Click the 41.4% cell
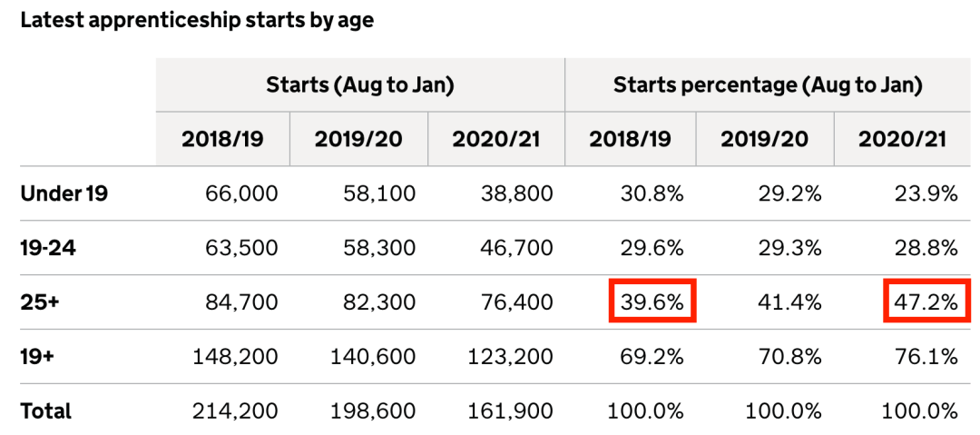The height and width of the screenshot is (435, 980). tap(790, 302)
